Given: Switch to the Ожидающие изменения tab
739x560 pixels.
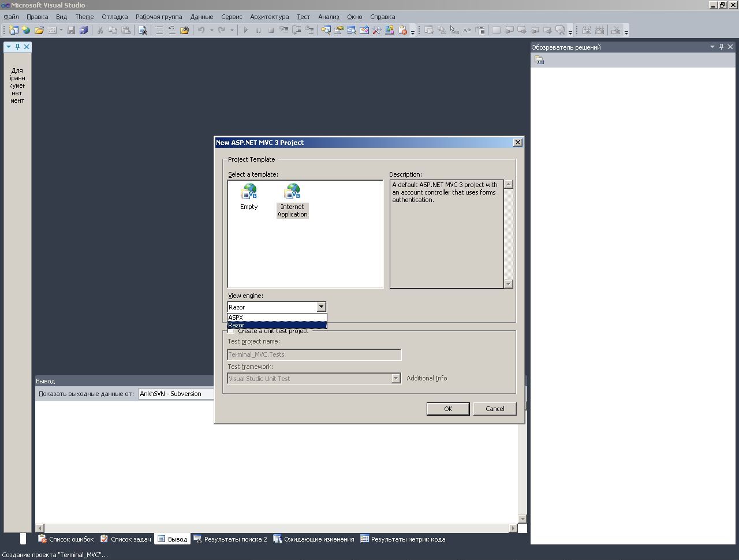Looking at the screenshot, I should point(313,539).
